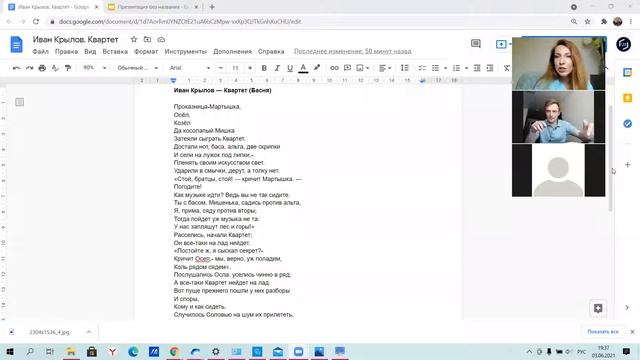Increase font size with plus button
640x360 pixels.
[x=250, y=68]
